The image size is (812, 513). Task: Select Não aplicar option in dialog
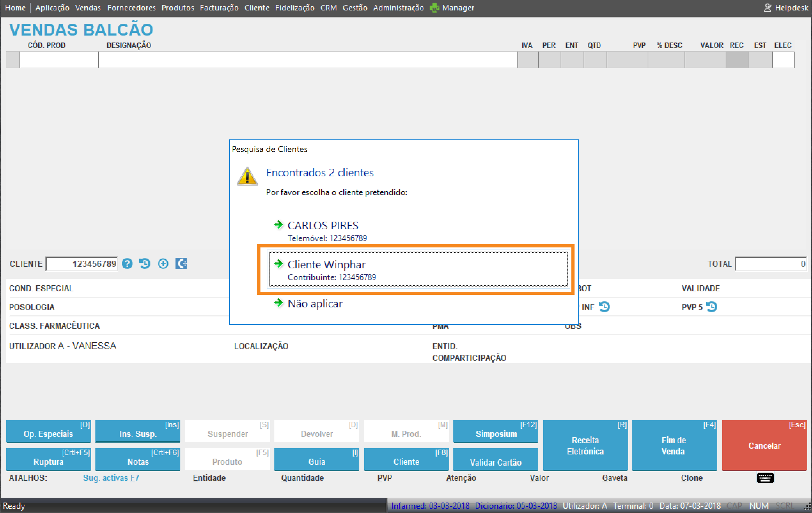click(315, 304)
